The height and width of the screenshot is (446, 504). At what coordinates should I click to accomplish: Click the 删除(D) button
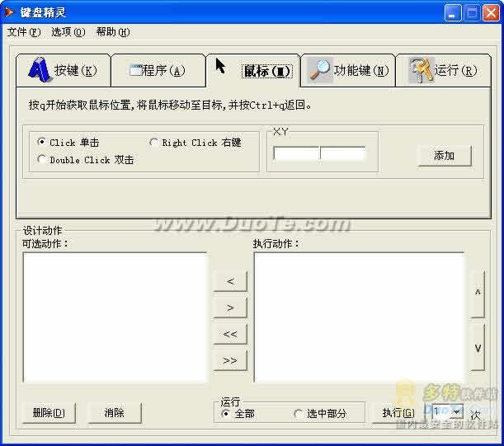click(49, 413)
